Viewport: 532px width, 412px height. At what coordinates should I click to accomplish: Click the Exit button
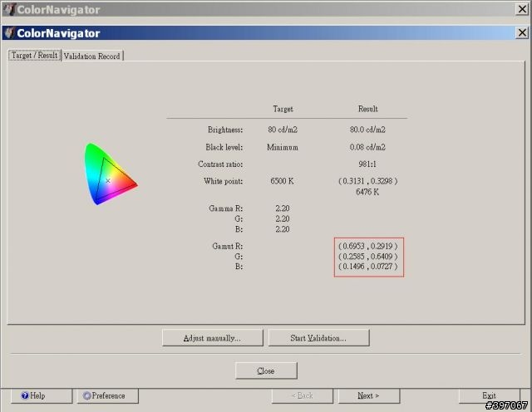[x=489, y=395]
